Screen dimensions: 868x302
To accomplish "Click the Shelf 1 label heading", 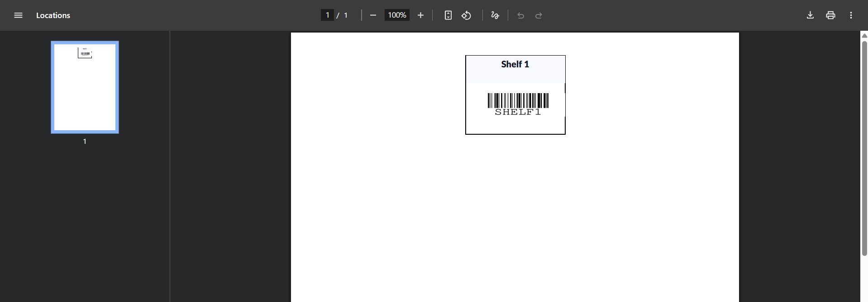I will click(515, 64).
